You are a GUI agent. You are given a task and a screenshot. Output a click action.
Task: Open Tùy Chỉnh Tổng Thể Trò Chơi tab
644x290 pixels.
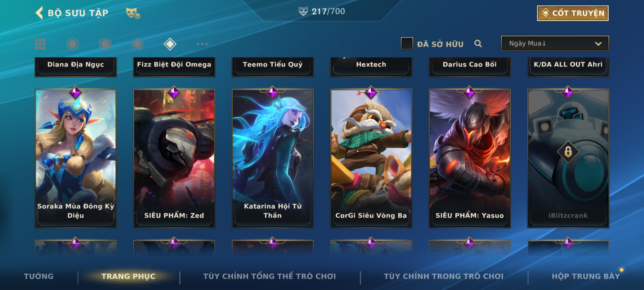click(269, 276)
